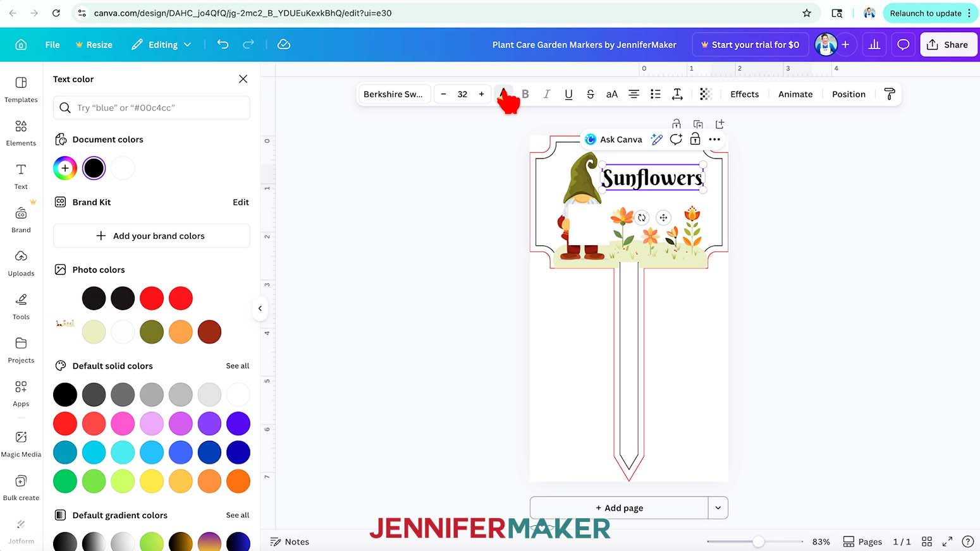Screen dimensions: 980x551
Task: Adjust the zoom slider handle
Action: point(758,542)
